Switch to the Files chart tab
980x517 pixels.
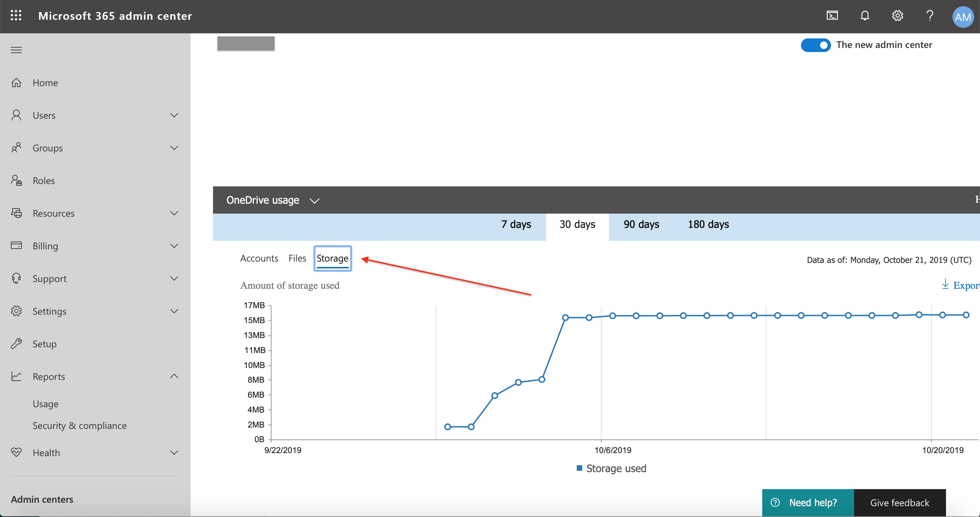[x=297, y=258]
